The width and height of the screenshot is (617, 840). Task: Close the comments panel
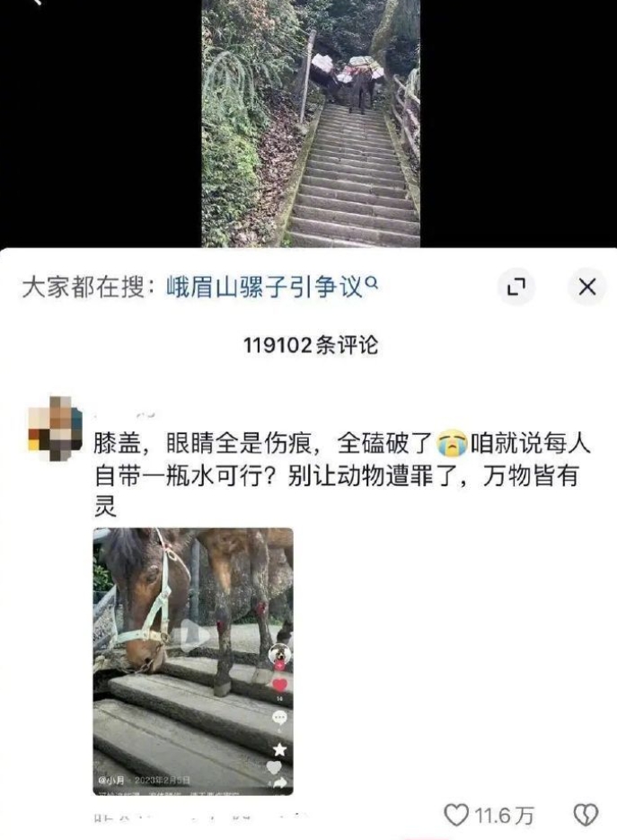pyautogui.click(x=587, y=287)
